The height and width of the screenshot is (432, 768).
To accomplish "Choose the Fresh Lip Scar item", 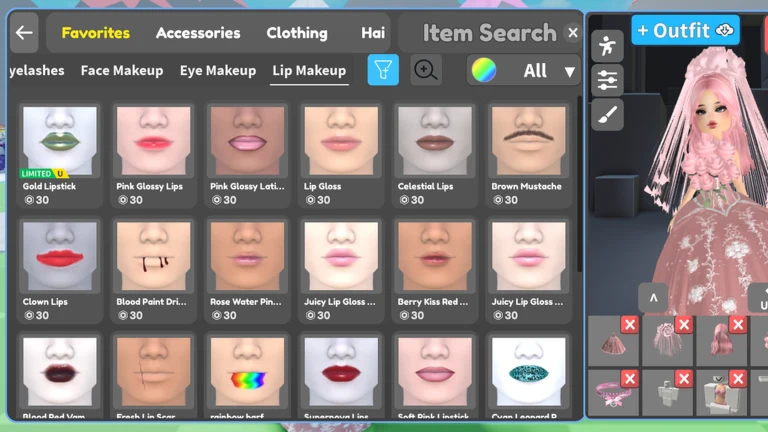I will 153,376.
